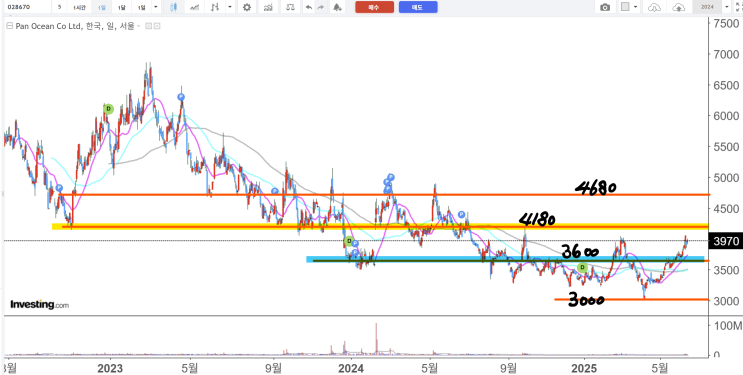Open the indicators line-chart icon
The height and width of the screenshot is (375, 743).
(x=194, y=7)
